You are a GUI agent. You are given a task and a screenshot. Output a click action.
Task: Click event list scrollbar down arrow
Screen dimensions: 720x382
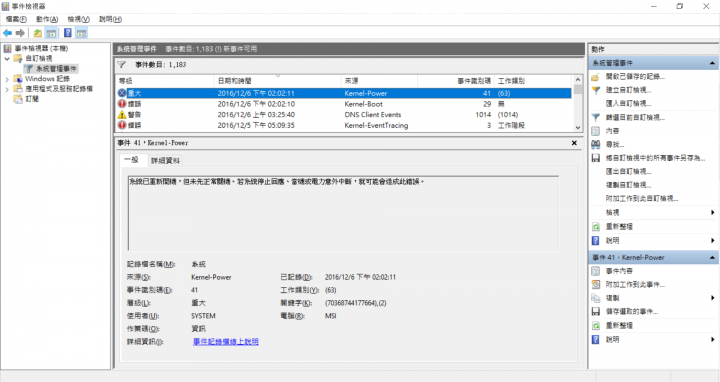[578, 128]
